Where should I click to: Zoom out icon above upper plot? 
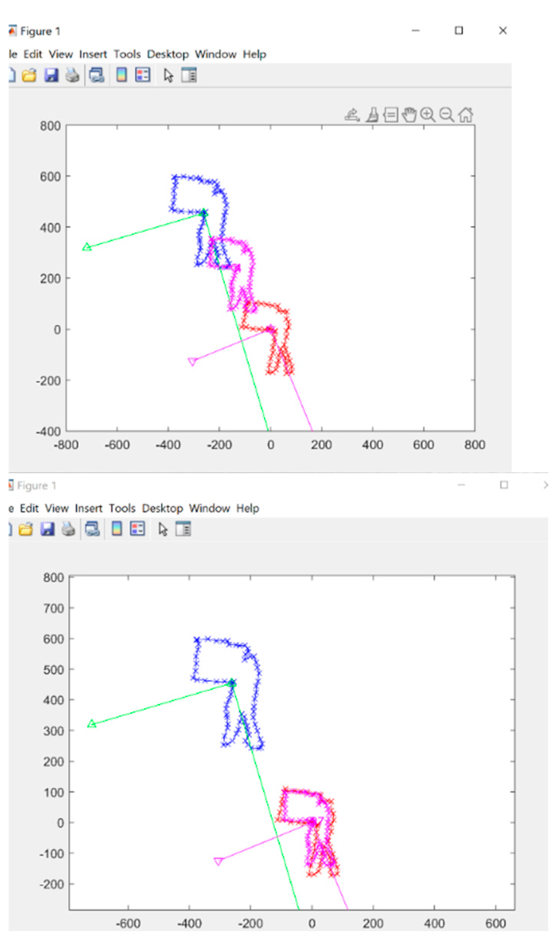(x=446, y=115)
